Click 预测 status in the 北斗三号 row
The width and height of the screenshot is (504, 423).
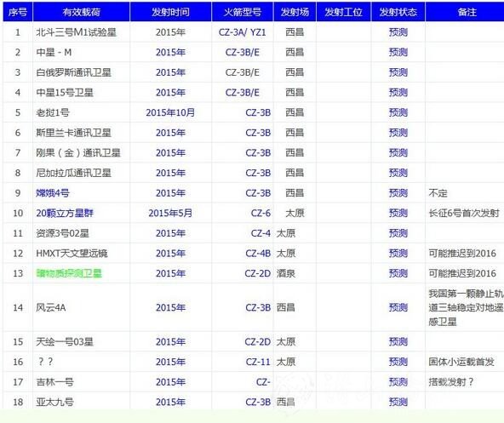[398, 32]
